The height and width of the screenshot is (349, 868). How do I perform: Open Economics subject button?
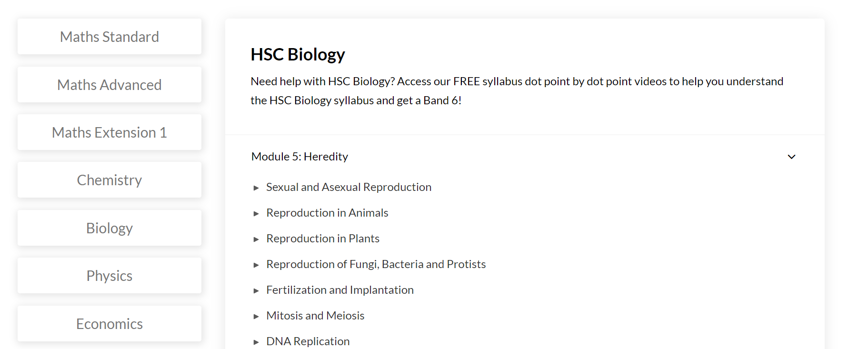click(110, 324)
